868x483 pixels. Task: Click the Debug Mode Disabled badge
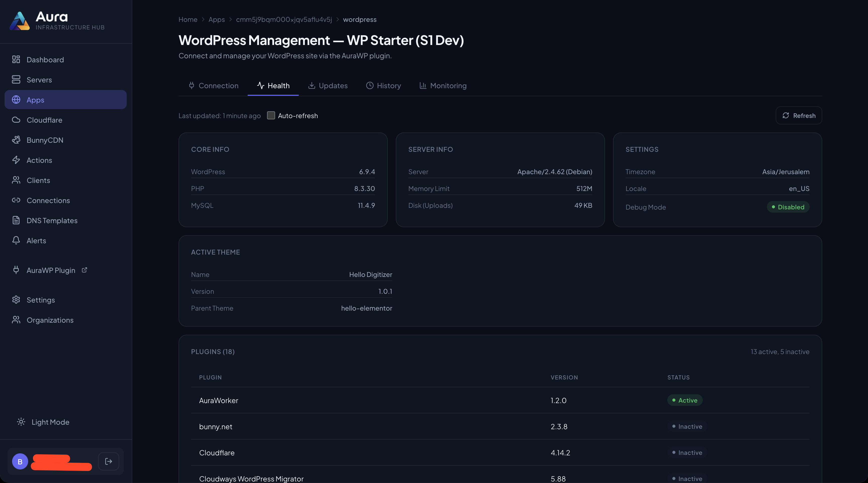[788, 207]
